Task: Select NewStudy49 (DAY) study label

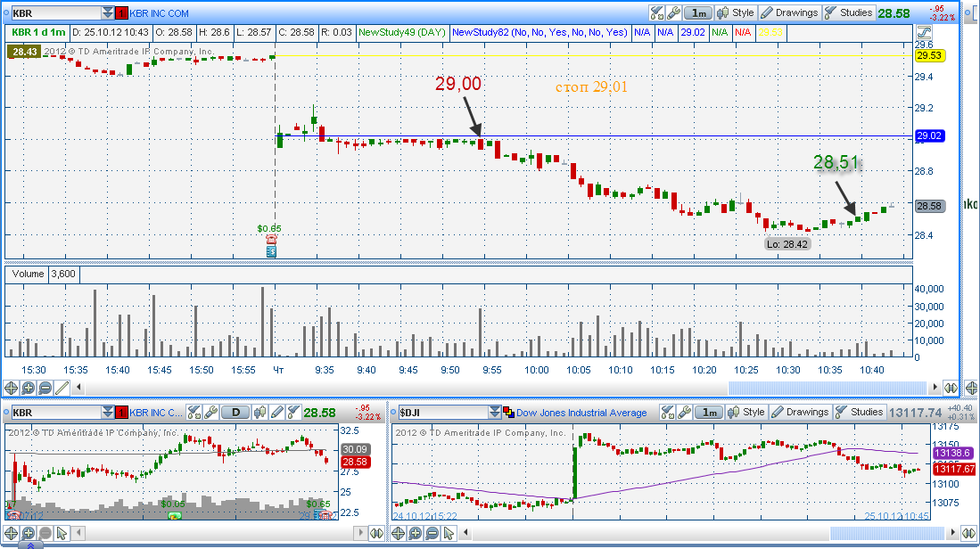Action: coord(402,32)
